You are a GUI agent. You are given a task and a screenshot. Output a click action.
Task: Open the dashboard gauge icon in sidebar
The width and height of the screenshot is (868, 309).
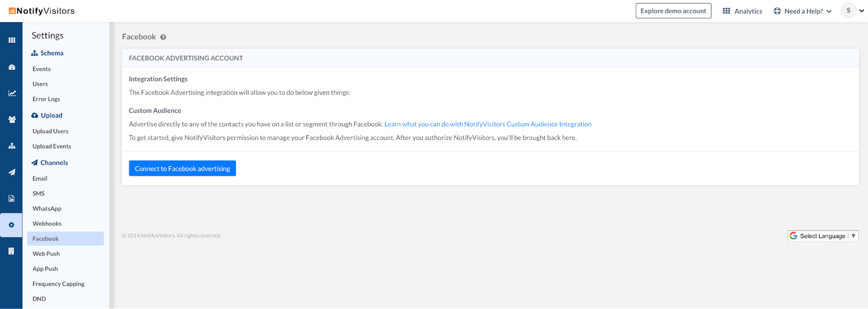[11, 67]
